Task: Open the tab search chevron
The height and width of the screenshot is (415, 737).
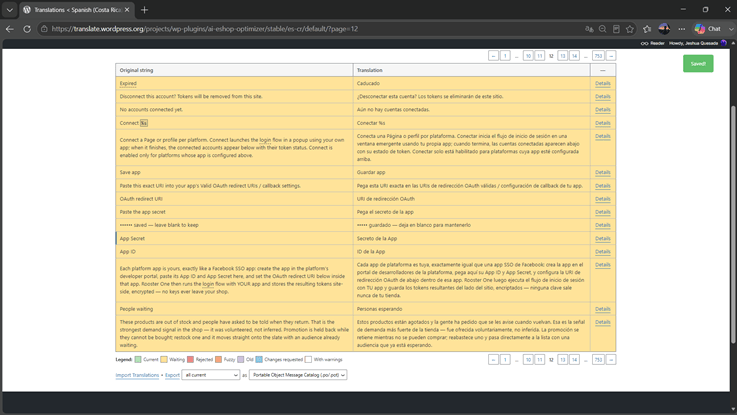Action: [9, 10]
